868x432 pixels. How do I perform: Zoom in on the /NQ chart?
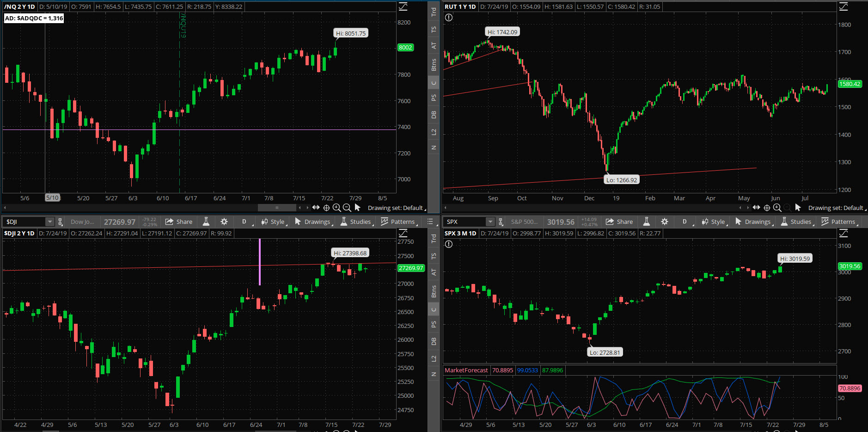pos(336,208)
